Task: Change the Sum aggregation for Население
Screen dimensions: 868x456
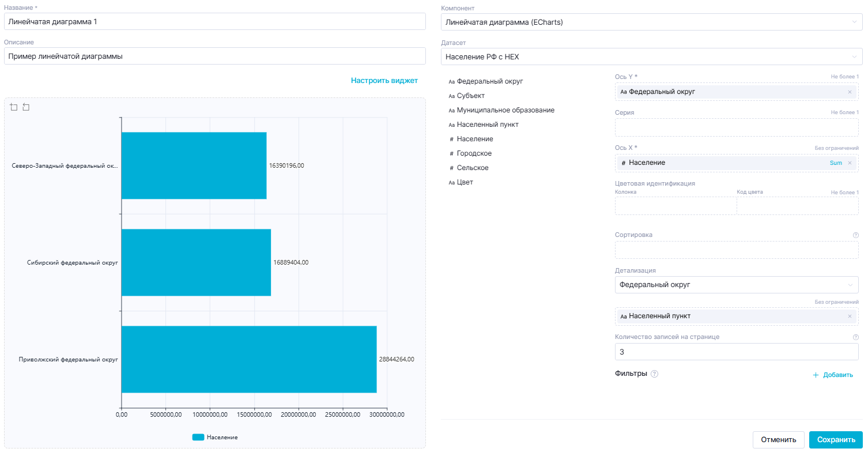Action: point(836,163)
